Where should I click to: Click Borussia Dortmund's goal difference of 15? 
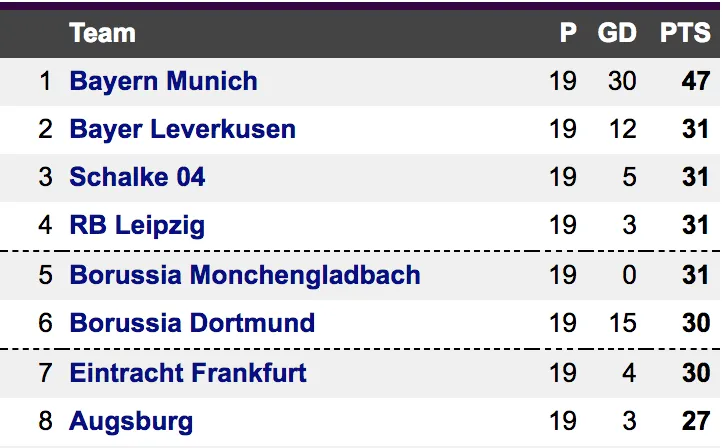pyautogui.click(x=622, y=323)
